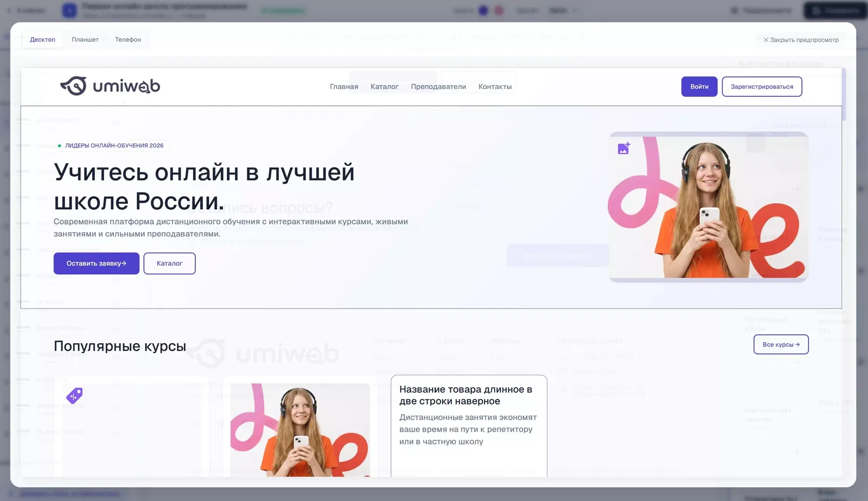868x501 pixels.
Task: Open the Главная navigation link
Action: tap(344, 87)
